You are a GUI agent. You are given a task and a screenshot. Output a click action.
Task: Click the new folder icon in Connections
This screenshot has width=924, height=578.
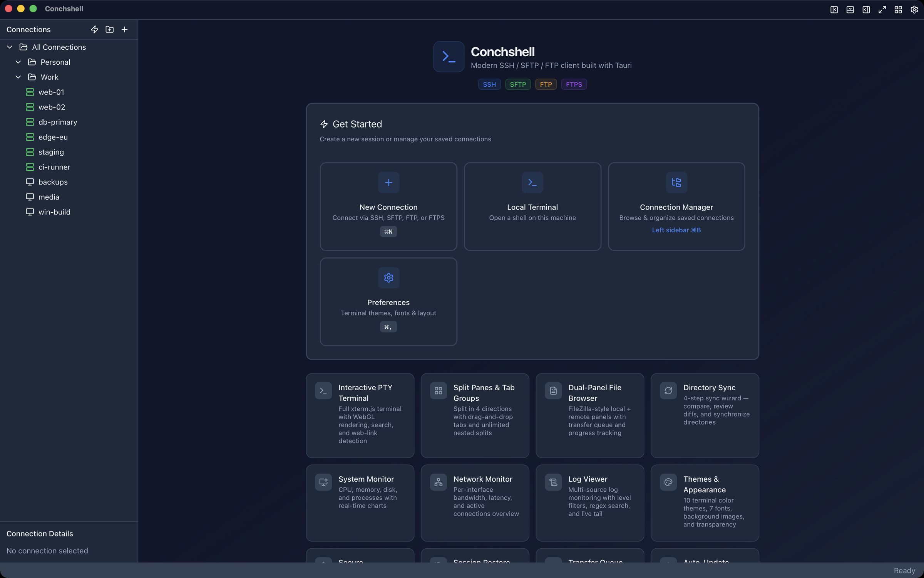(110, 29)
